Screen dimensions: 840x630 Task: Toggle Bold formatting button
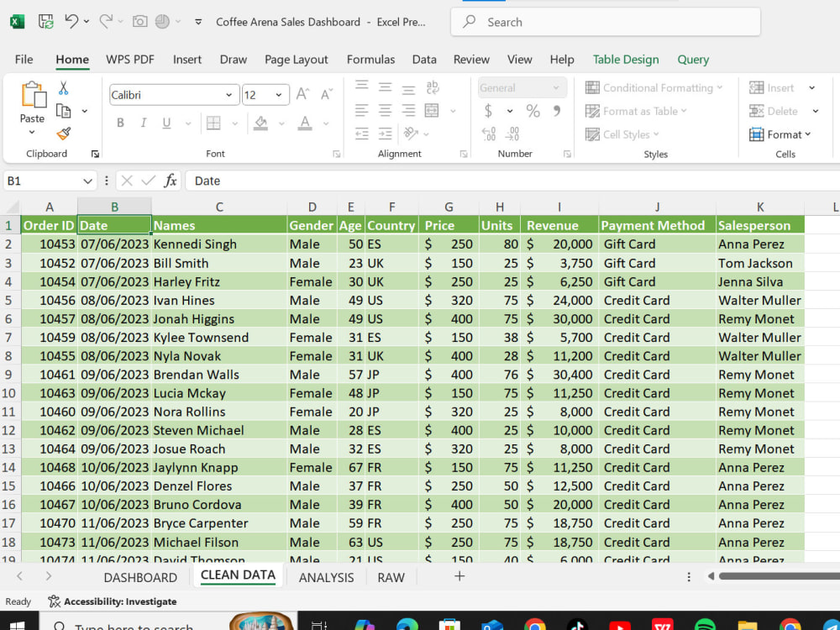120,123
